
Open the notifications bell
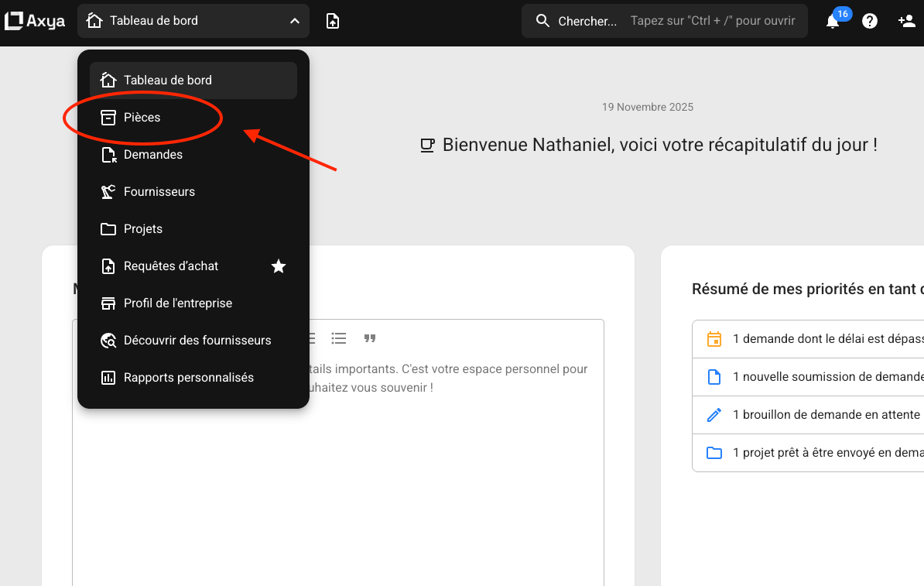833,22
